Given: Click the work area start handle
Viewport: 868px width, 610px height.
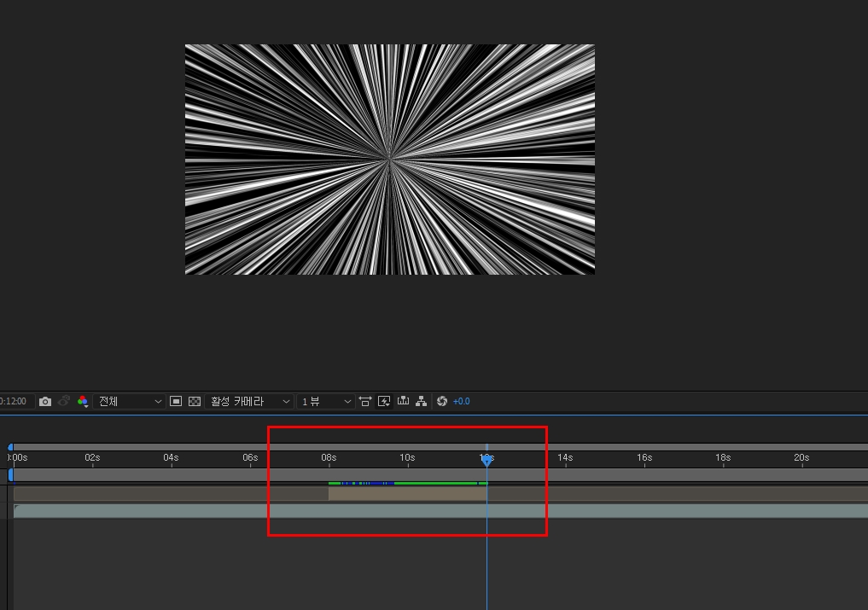Looking at the screenshot, I should point(10,475).
